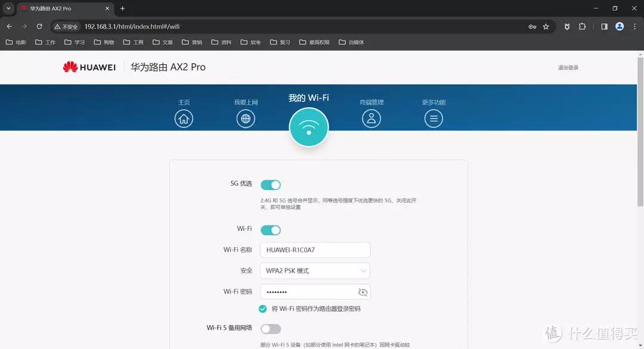Screen dimensions: 644x349
Task: Reload the router page
Action: pyautogui.click(x=39, y=26)
